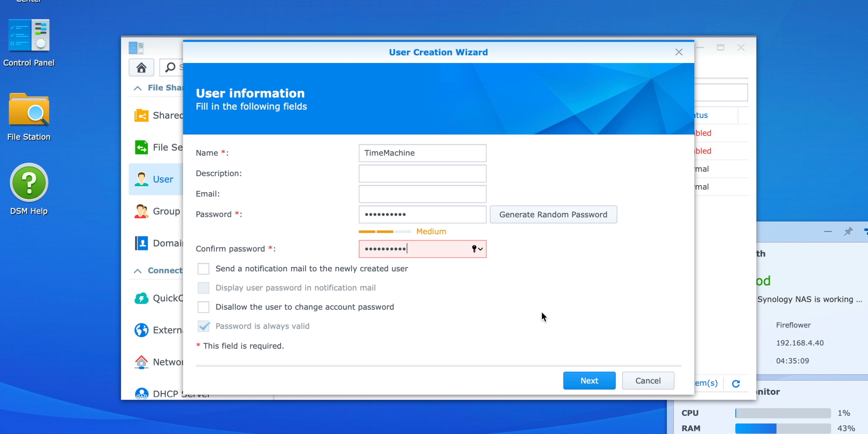Image resolution: width=868 pixels, height=434 pixels.
Task: Open the Control Panel from the desktop
Action: [x=29, y=35]
